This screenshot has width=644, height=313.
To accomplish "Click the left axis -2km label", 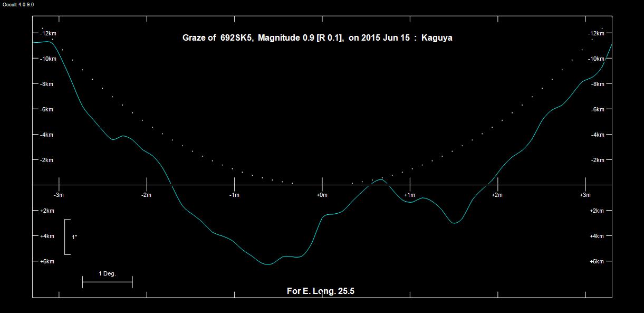I will tap(46, 160).
